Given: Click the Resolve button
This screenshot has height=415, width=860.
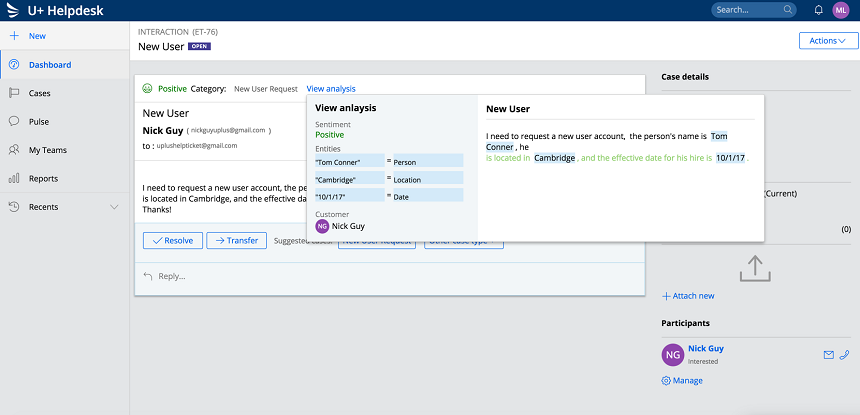Looking at the screenshot, I should [172, 240].
